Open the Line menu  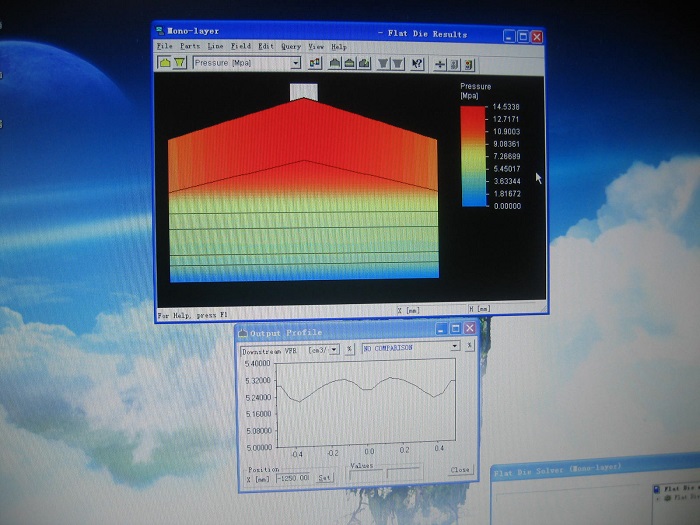(215, 46)
